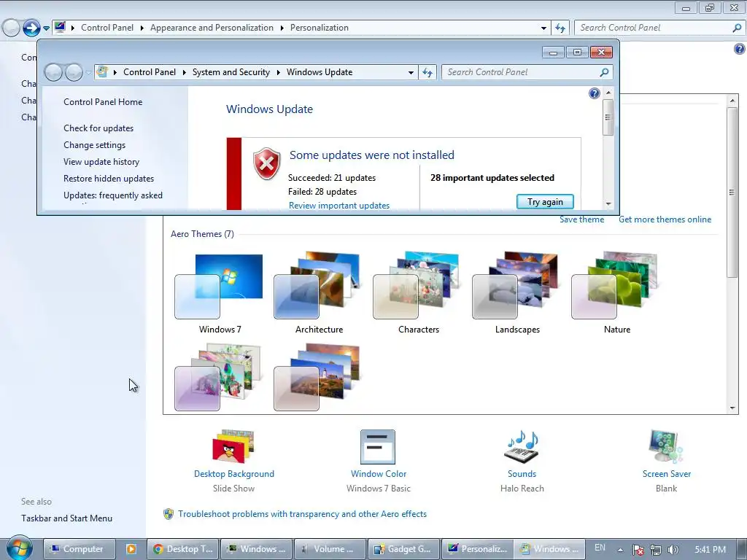Open Taskbar and Start Menu link
Screen dimensions: 747x560
coord(66,518)
